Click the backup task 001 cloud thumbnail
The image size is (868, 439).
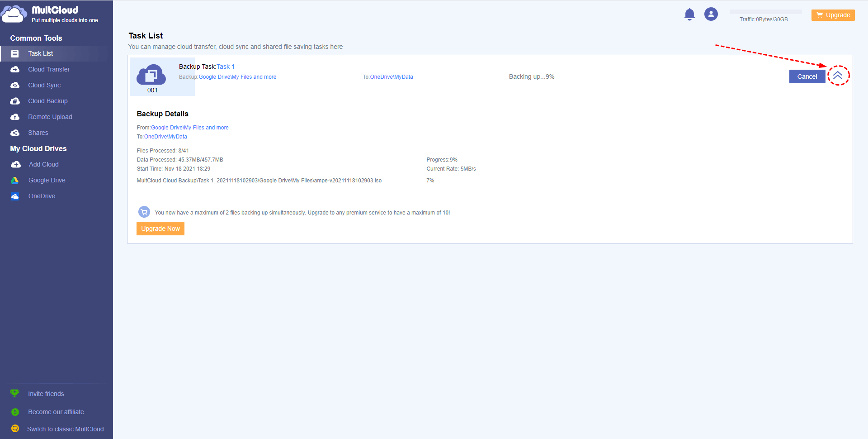coord(151,75)
